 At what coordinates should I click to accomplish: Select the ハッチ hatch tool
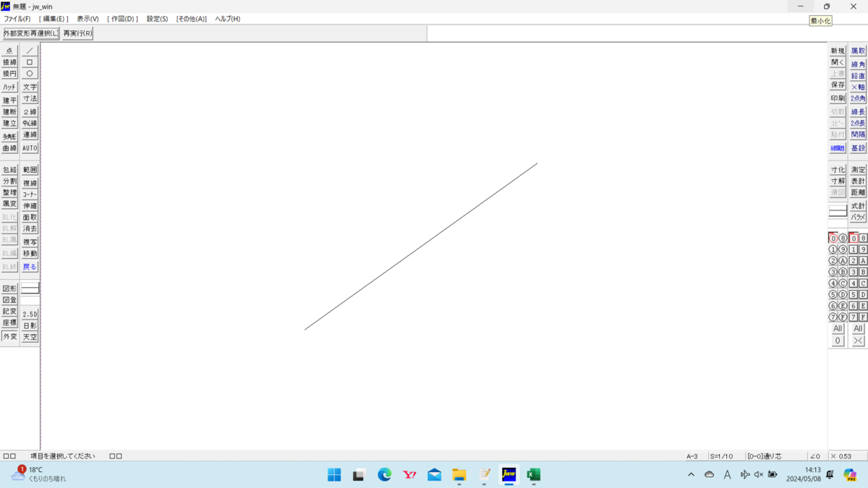9,86
